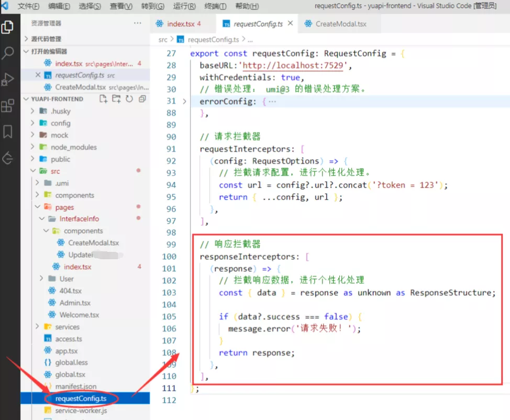Open the Bookmarks view in activity bar

tap(7, 132)
